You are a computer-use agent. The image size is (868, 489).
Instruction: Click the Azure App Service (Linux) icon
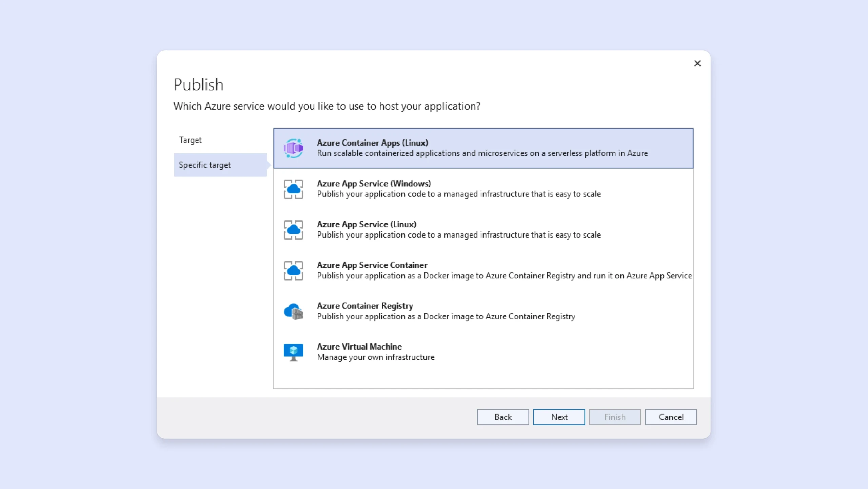coord(293,230)
